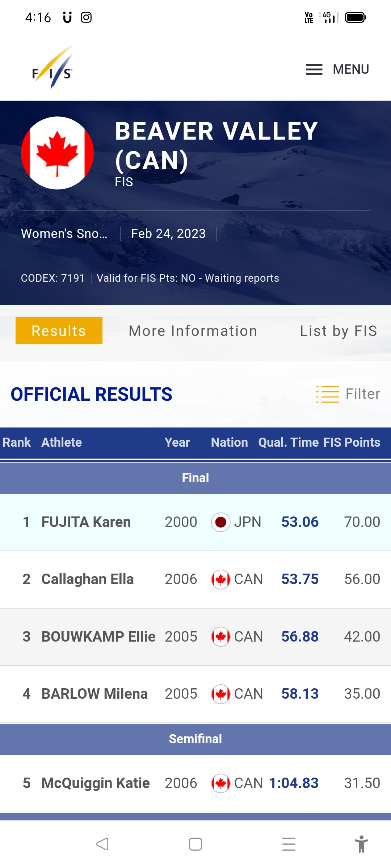
Task: Tap the FIS logo
Action: [x=52, y=68]
